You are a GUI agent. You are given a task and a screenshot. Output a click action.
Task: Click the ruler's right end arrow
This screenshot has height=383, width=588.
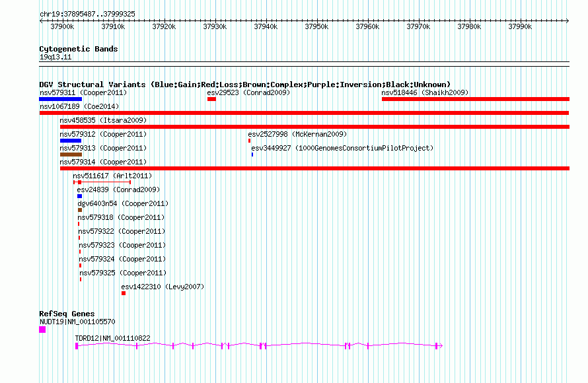[x=568, y=21]
